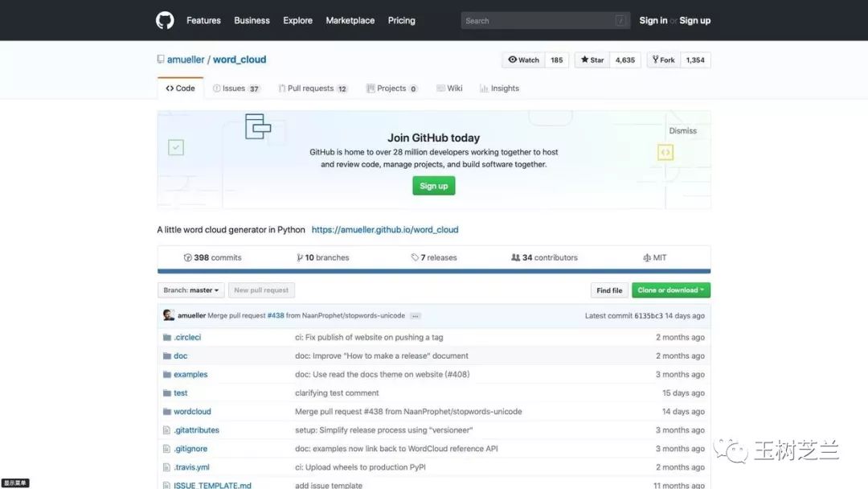The width and height of the screenshot is (868, 489).
Task: Open the Business menu item
Action: click(x=252, y=20)
